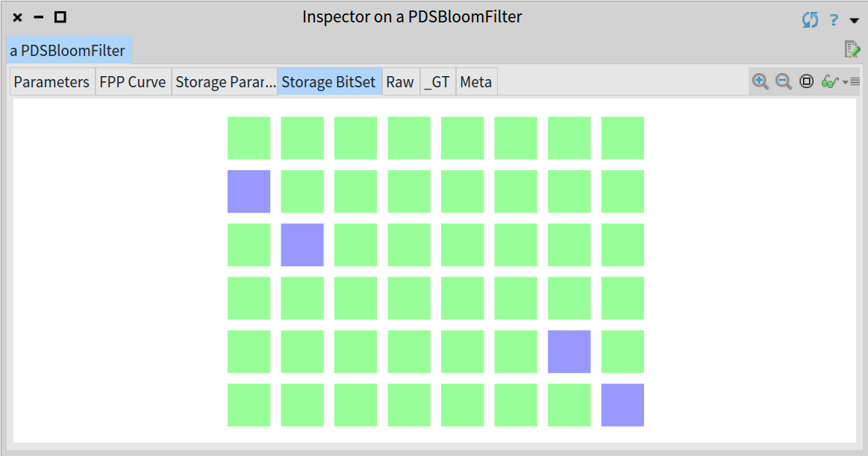The image size is (868, 456).
Task: Expand the small arrow beside the glasses icon
Action: (845, 82)
